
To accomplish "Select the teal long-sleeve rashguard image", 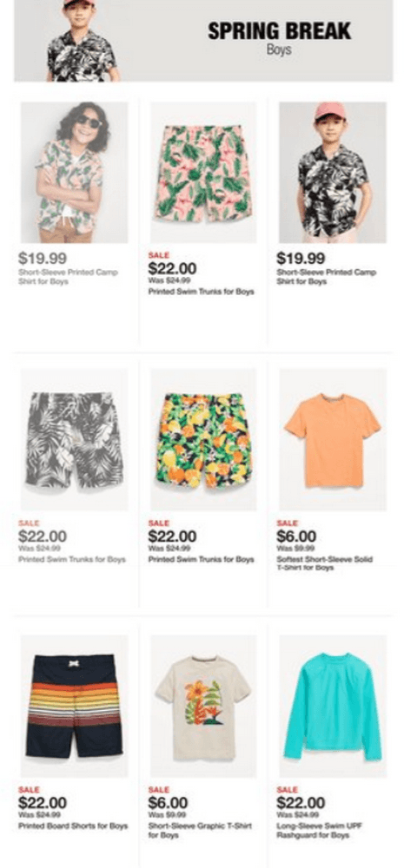I will tap(333, 707).
